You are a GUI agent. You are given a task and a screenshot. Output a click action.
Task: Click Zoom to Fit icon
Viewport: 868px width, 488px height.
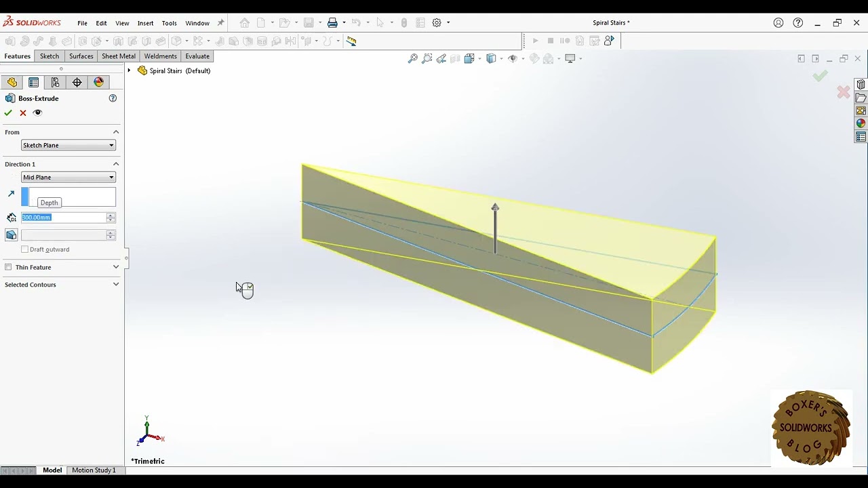tap(412, 59)
